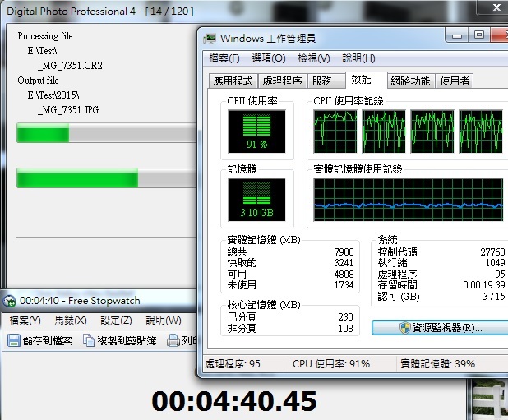Click the 可用 4808 value

tap(344, 275)
